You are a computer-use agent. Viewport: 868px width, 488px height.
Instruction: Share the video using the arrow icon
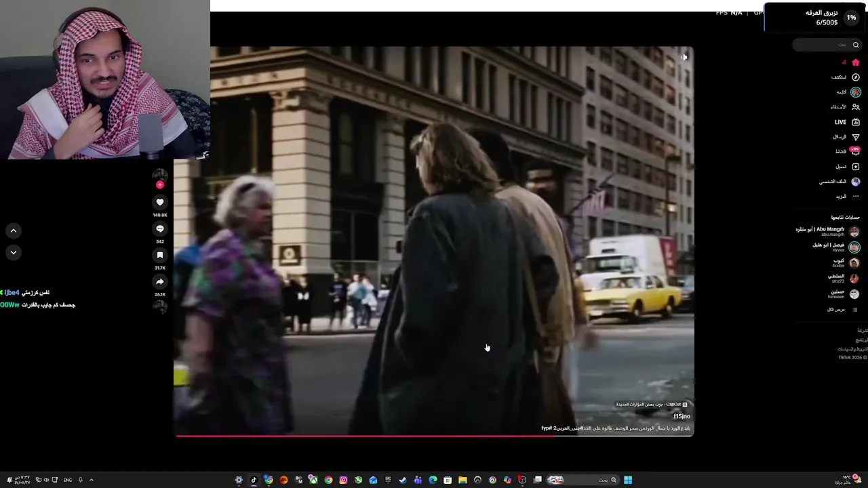(160, 281)
